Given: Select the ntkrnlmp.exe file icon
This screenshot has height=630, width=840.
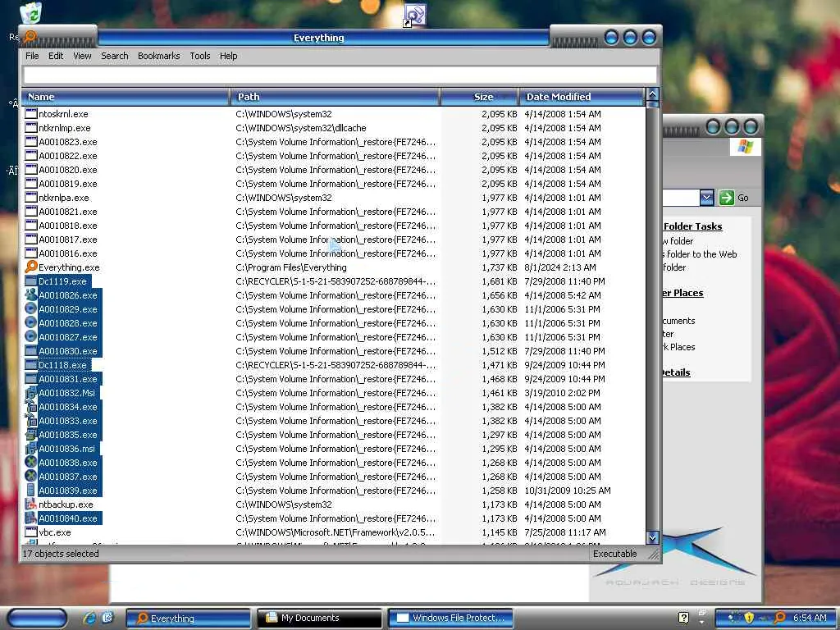Looking at the screenshot, I should point(31,127).
